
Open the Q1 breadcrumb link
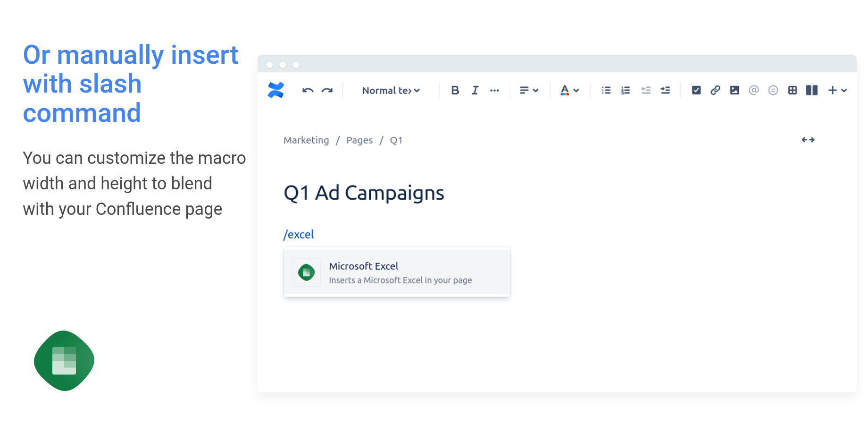click(x=396, y=140)
